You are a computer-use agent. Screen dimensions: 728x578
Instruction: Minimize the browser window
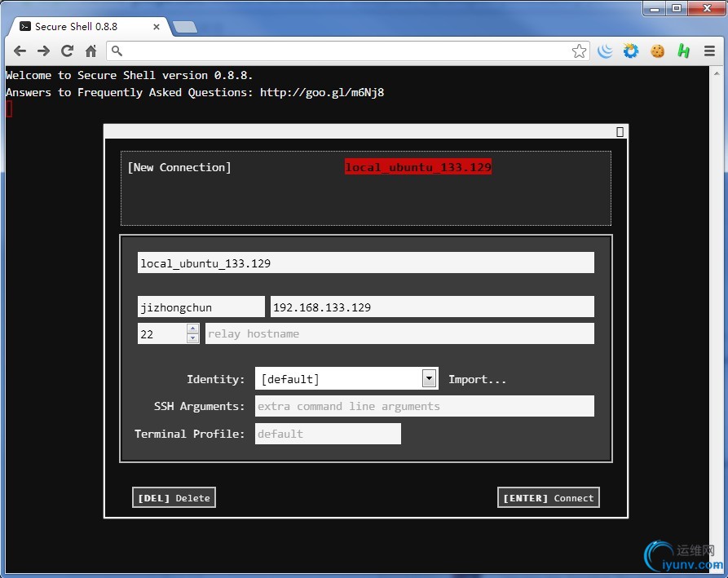655,8
